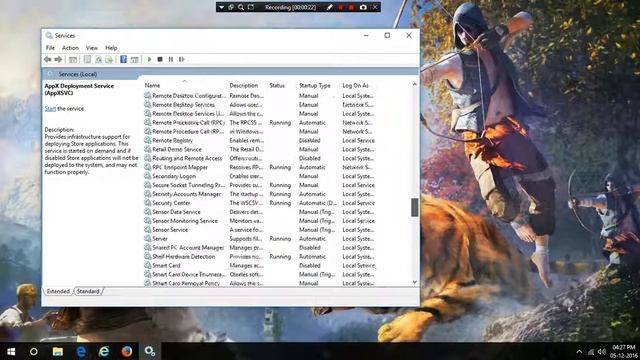Image resolution: width=640 pixels, height=360 pixels.
Task: Click the pencil annotate icon on recording bar
Action: coord(329,7)
